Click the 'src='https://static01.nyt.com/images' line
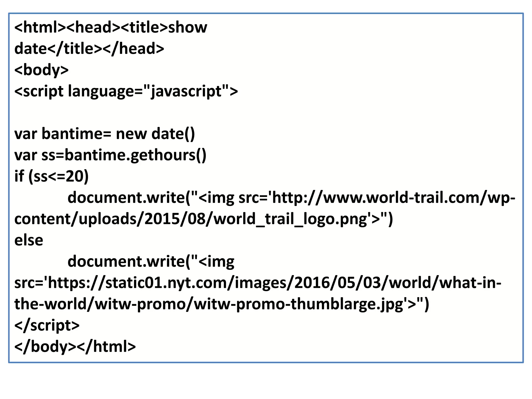The width and height of the screenshot is (532, 399). (x=258, y=283)
